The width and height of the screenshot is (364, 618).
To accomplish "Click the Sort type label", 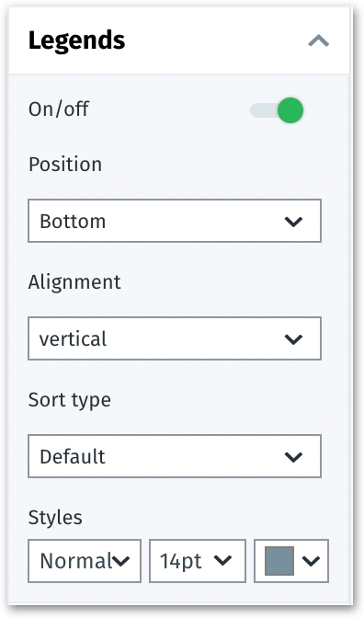I will pos(69,401).
